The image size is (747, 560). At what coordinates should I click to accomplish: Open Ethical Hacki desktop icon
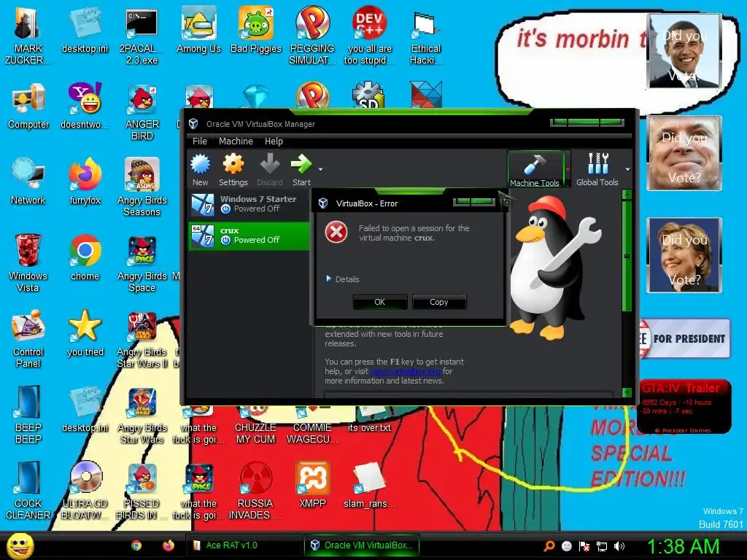pos(425,36)
